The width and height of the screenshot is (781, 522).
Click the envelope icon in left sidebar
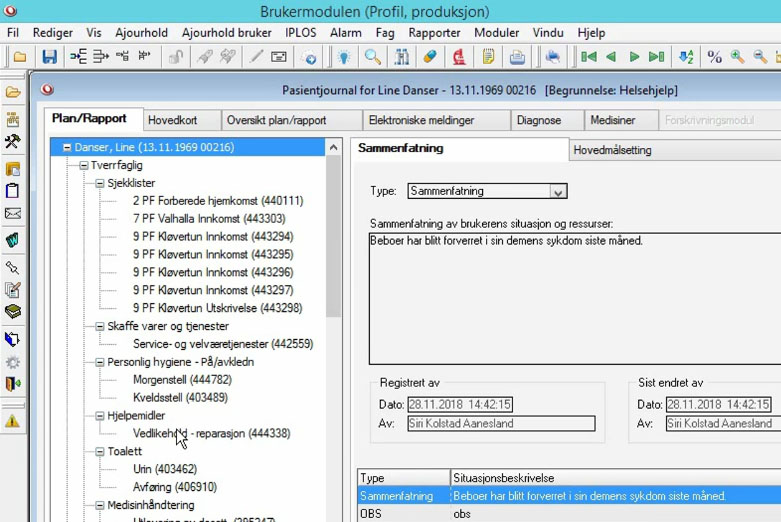[x=13, y=214]
